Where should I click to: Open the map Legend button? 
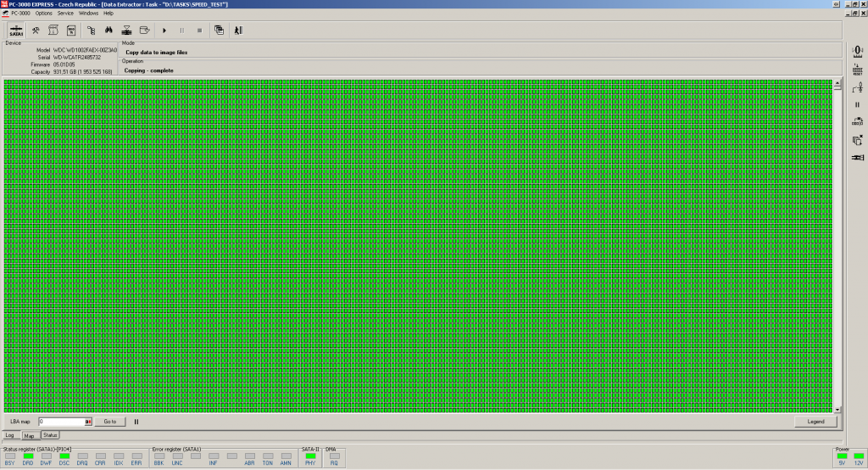pyautogui.click(x=815, y=422)
